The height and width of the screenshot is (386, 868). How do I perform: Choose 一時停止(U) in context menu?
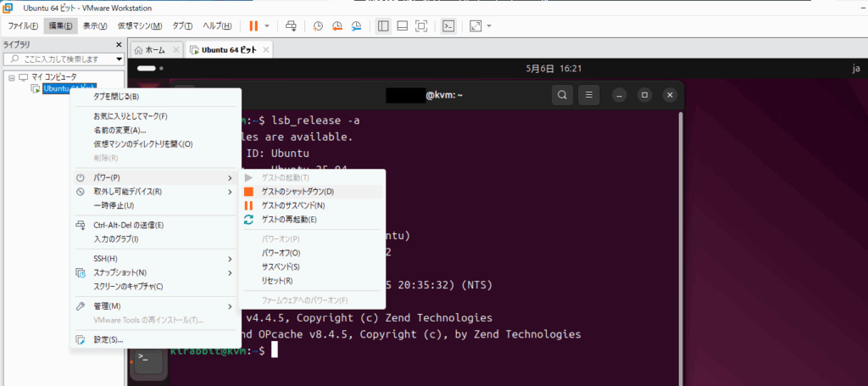[156, 205]
